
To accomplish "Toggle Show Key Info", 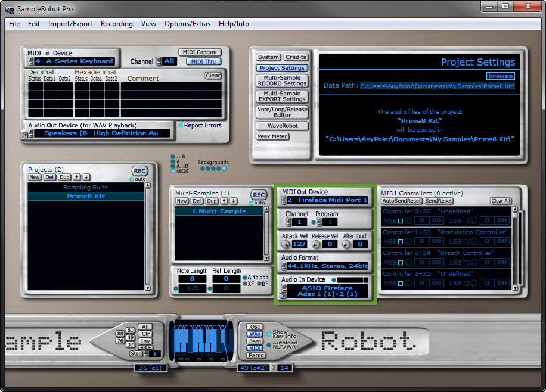I will click(269, 334).
